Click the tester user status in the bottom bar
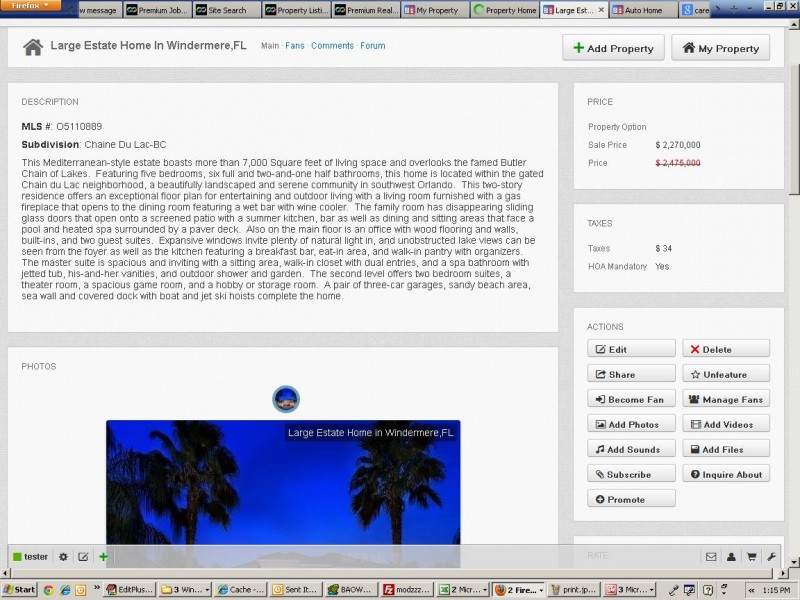This screenshot has height=600, width=800. (31, 557)
